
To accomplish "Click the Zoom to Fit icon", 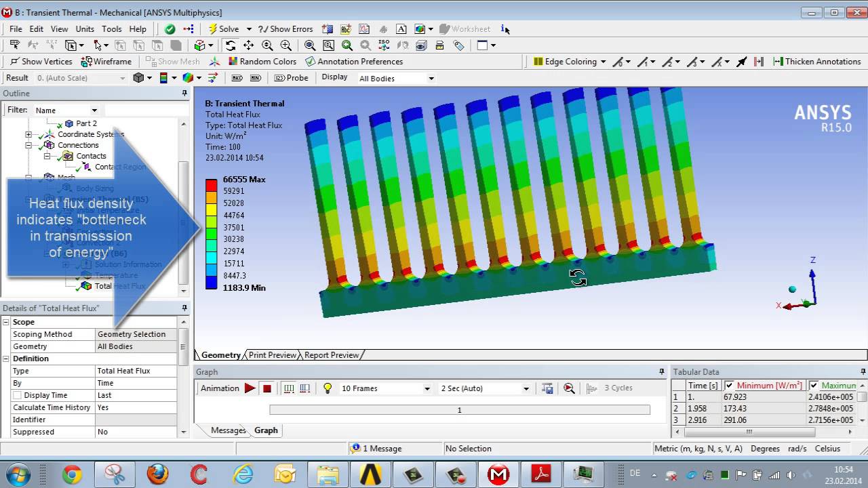I will (x=310, y=45).
